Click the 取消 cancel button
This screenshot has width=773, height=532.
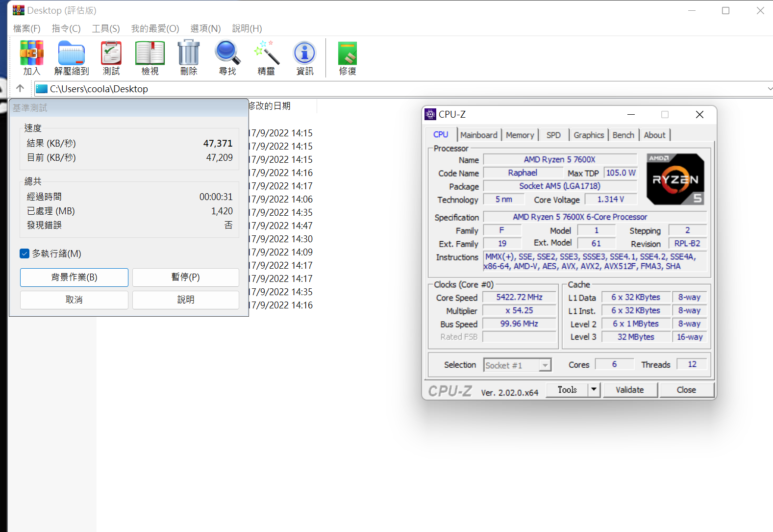click(74, 300)
